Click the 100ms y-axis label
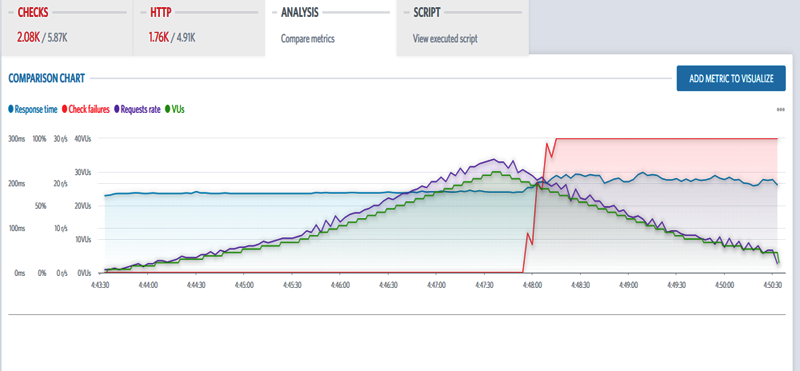The width and height of the screenshot is (800, 371). (x=17, y=229)
